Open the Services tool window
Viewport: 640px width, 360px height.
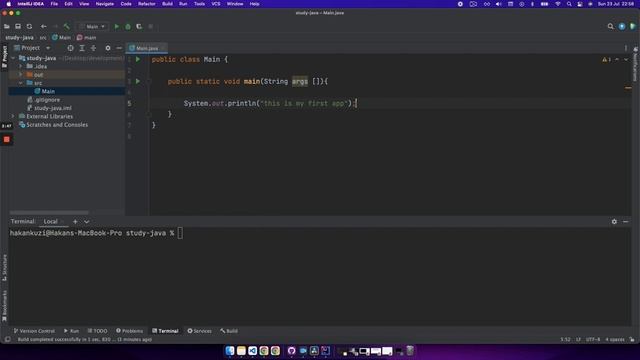pos(200,331)
